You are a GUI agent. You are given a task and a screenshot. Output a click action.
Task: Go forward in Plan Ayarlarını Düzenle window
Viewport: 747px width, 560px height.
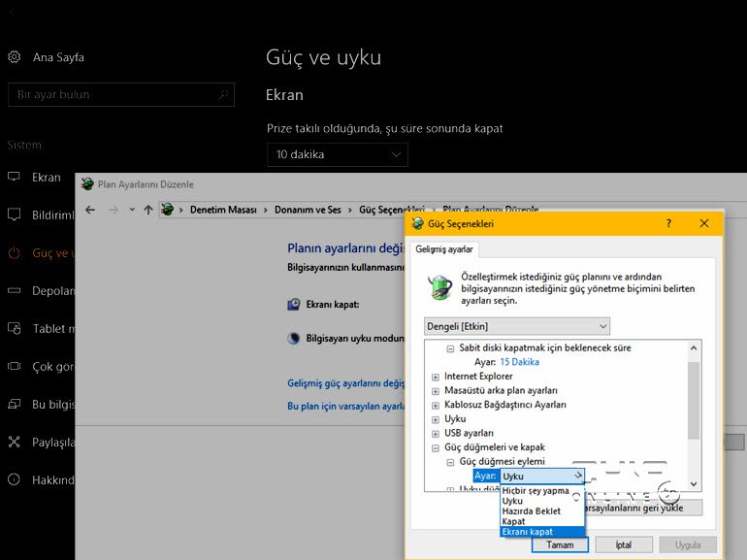point(114,210)
